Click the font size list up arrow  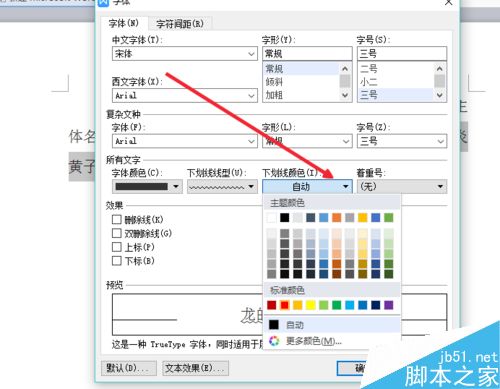coord(440,69)
